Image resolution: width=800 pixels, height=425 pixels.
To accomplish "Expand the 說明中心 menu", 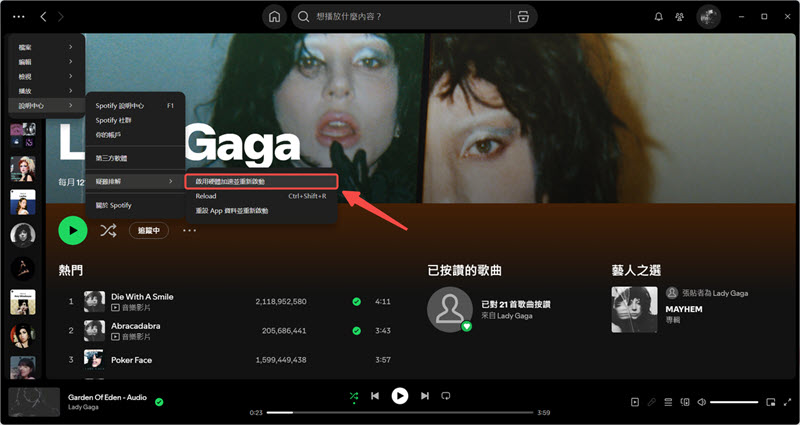I will [x=46, y=106].
